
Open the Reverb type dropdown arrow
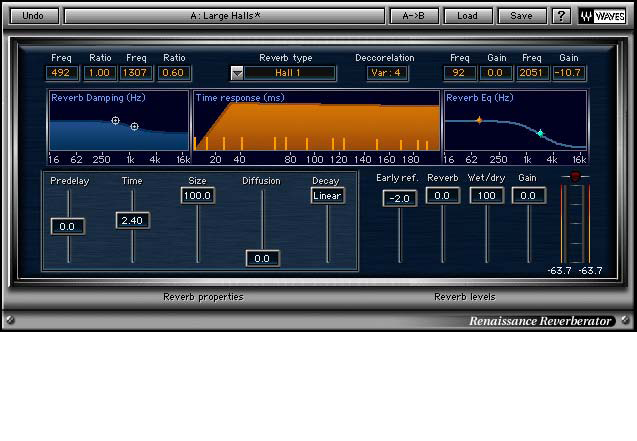237,73
